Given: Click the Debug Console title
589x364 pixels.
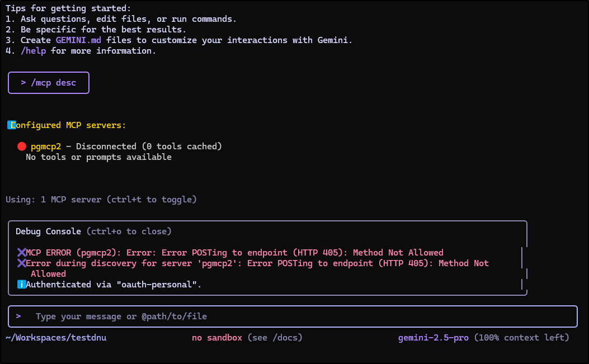Looking at the screenshot, I should pyautogui.click(x=48, y=231).
